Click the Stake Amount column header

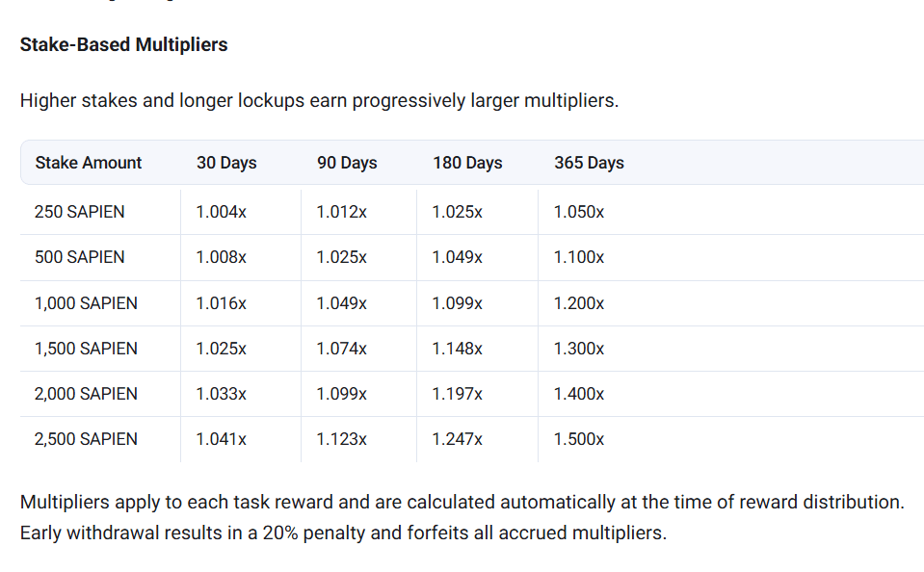89,163
